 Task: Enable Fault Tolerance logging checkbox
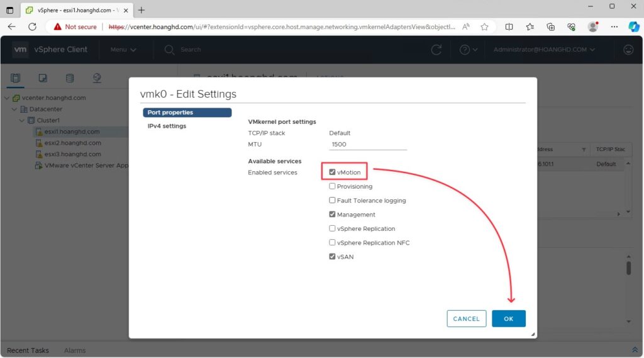point(332,200)
